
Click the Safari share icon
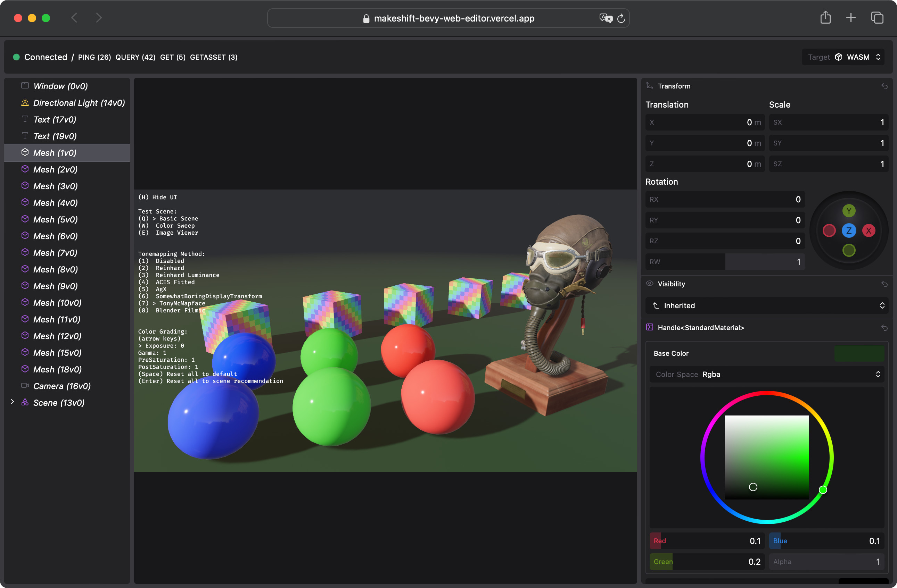pyautogui.click(x=825, y=18)
